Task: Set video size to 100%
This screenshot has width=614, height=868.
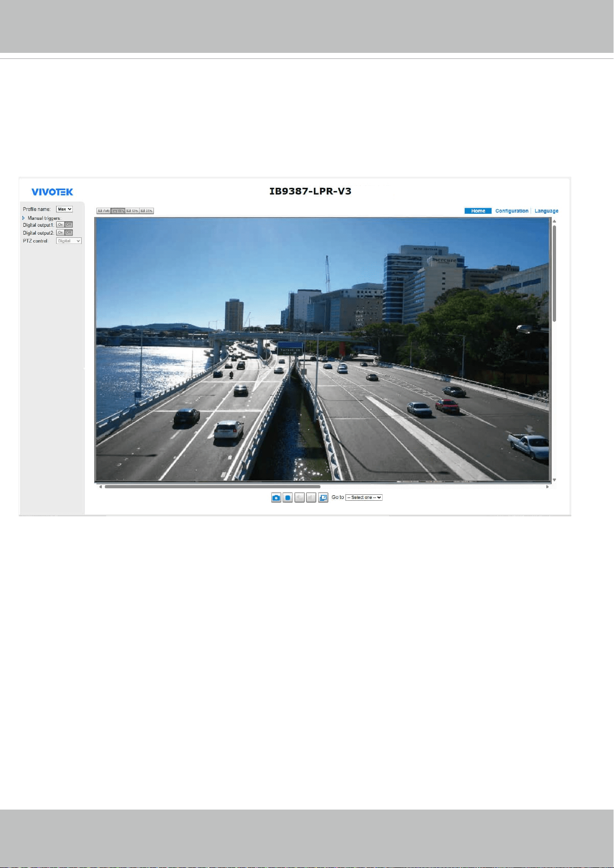Action: click(118, 211)
